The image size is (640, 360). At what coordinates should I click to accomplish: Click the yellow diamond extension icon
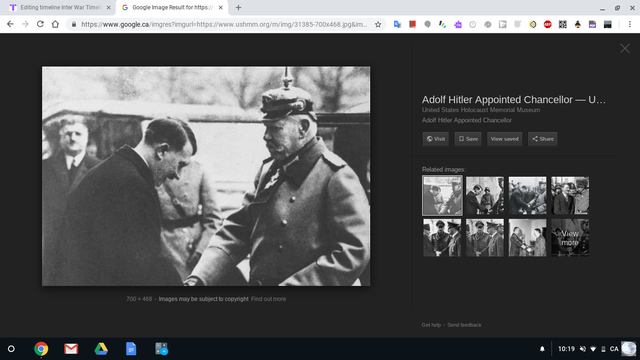pyautogui.click(x=533, y=24)
